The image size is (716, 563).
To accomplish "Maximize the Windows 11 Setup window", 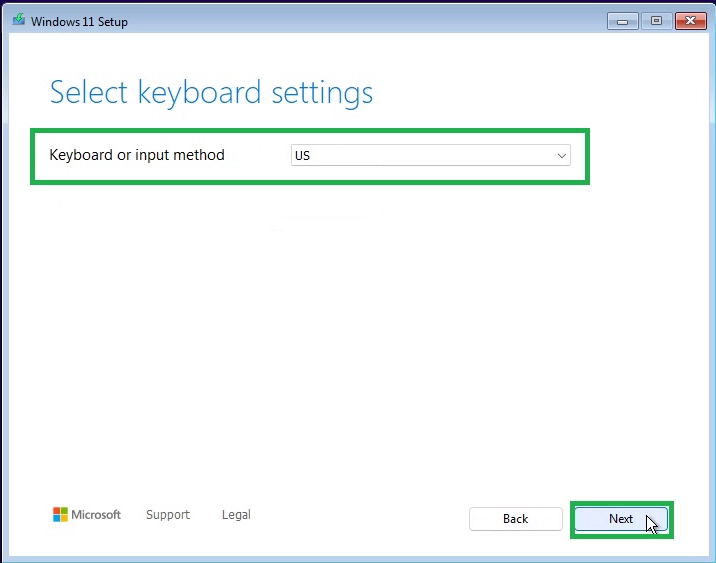I will coord(656,21).
